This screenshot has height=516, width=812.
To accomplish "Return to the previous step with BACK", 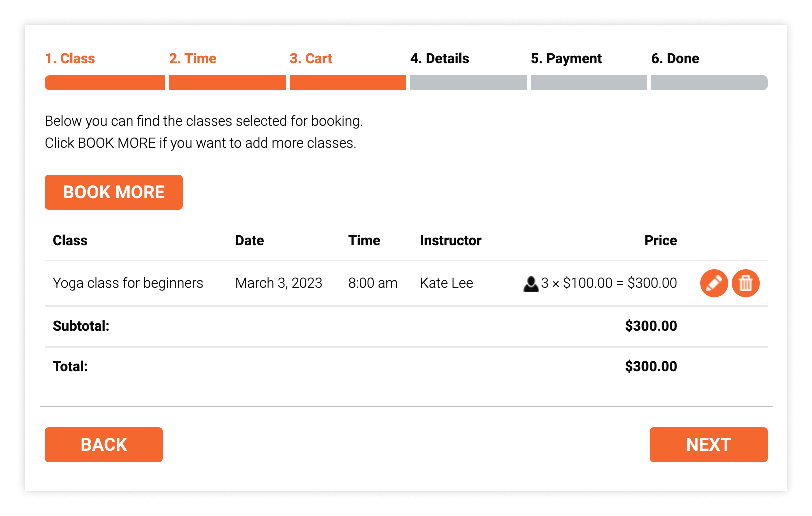I will (x=104, y=444).
